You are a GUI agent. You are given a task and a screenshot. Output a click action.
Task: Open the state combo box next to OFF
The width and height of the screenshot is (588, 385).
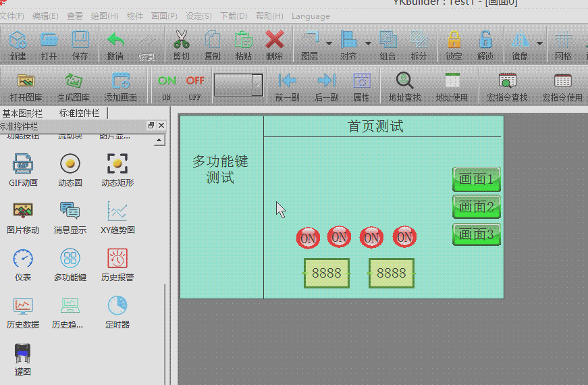(x=257, y=85)
